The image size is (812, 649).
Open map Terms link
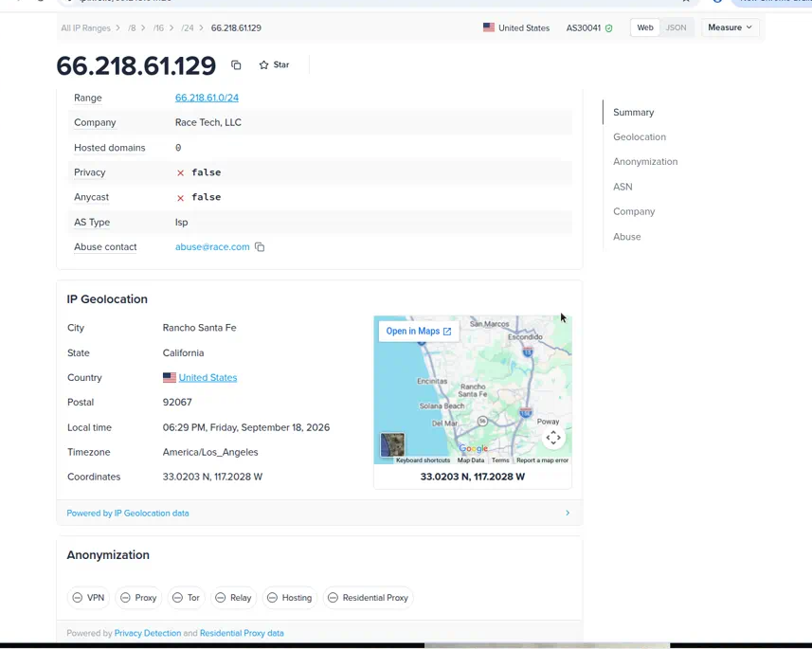[x=500, y=460]
